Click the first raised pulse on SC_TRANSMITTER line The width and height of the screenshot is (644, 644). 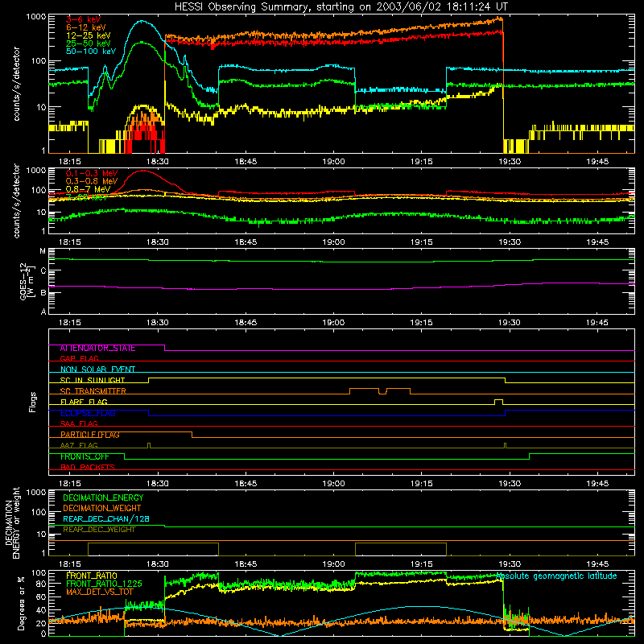pos(364,390)
